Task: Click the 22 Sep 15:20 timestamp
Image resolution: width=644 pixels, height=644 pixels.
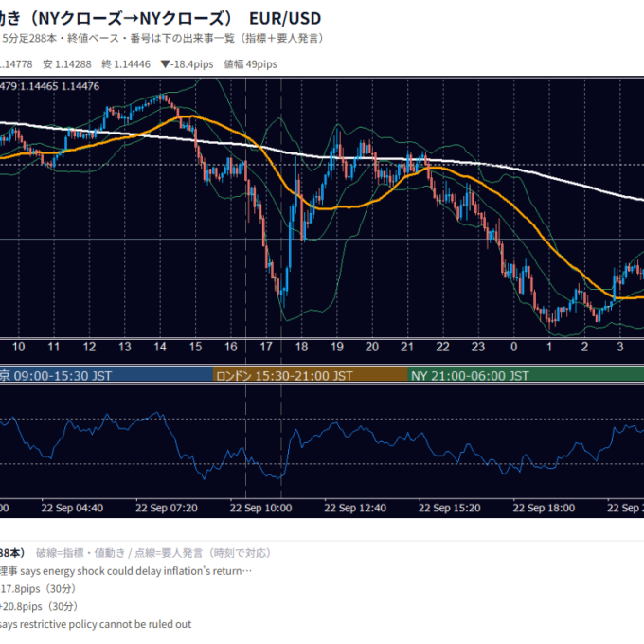Action: pyautogui.click(x=450, y=508)
